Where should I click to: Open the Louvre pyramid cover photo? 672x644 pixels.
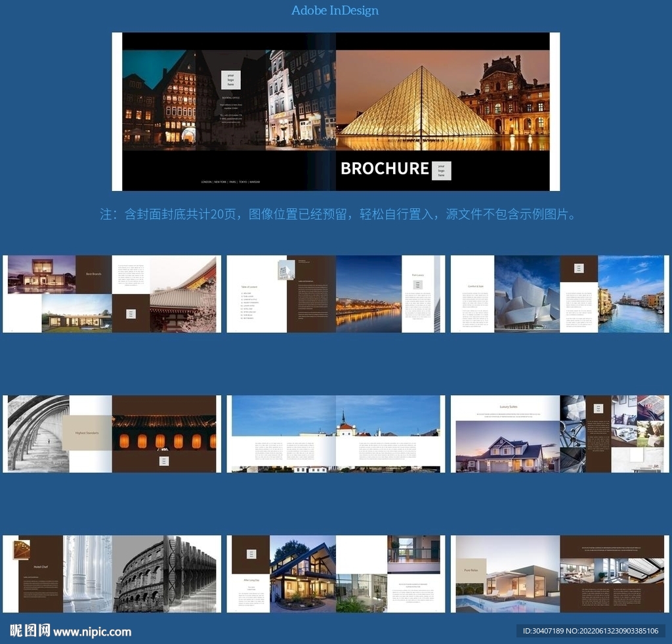pos(442,100)
